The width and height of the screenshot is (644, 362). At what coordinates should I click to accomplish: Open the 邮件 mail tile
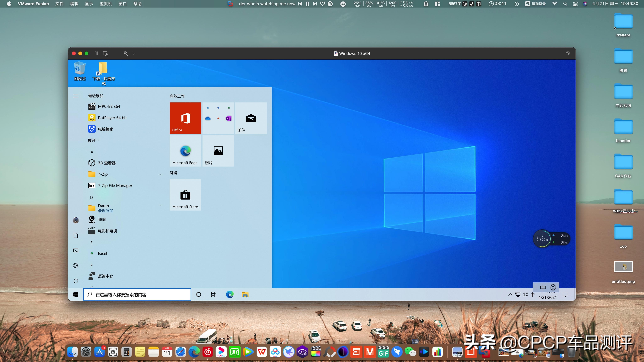[251, 118]
